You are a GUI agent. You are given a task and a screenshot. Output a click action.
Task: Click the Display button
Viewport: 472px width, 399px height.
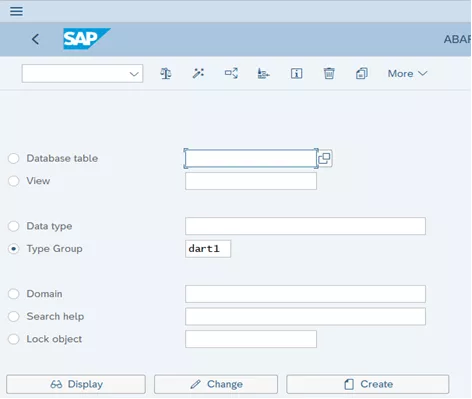tap(76, 384)
